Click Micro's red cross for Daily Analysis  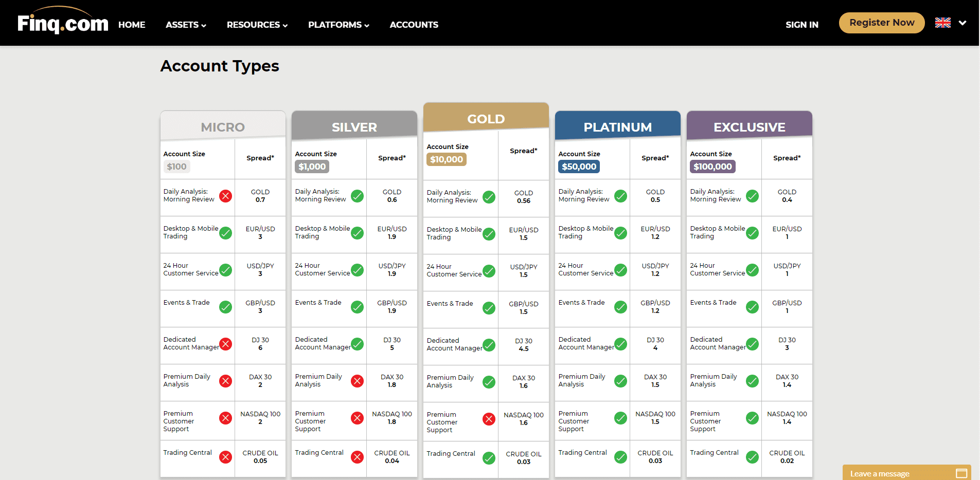pos(225,196)
